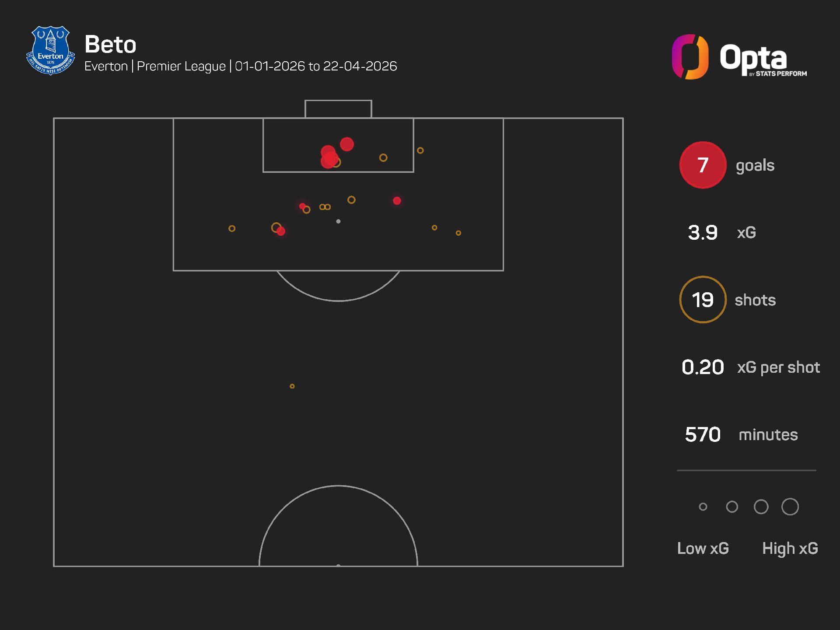This screenshot has height=630, width=840.
Task: Click the Opta logo icon
Action: tap(690, 57)
